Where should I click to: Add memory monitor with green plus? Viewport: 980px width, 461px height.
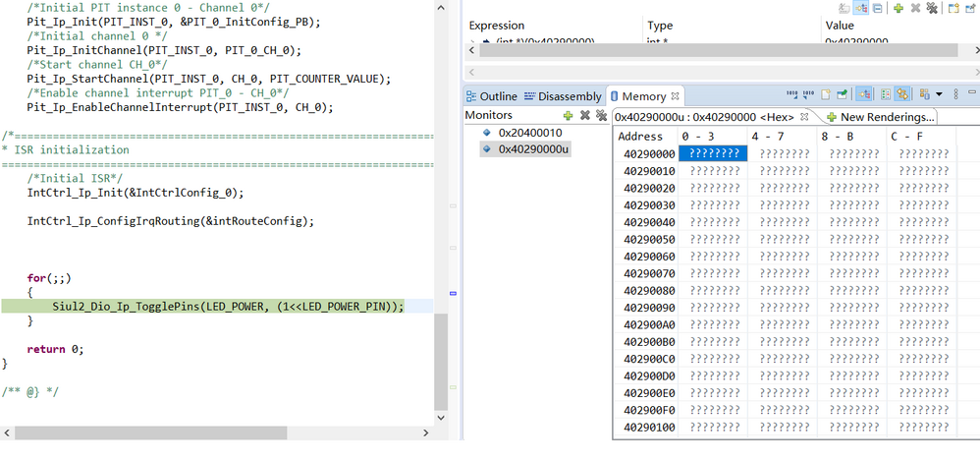point(569,115)
